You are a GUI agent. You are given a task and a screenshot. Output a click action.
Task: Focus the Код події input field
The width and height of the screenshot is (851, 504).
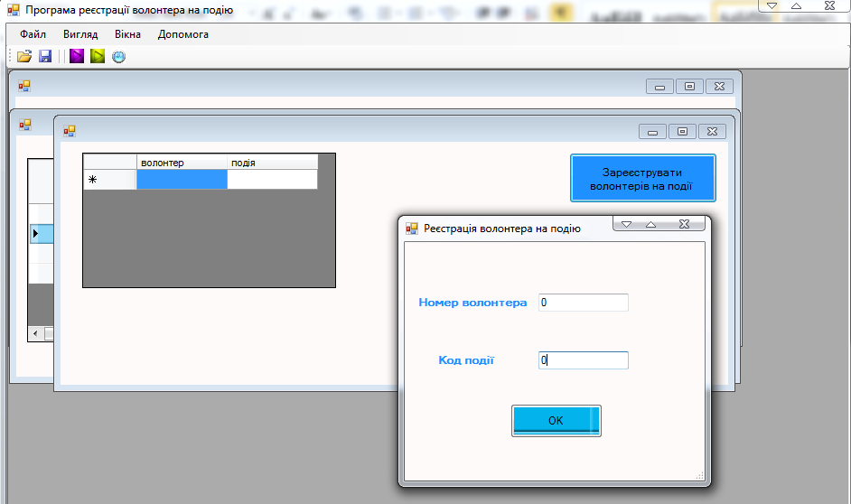(584, 360)
